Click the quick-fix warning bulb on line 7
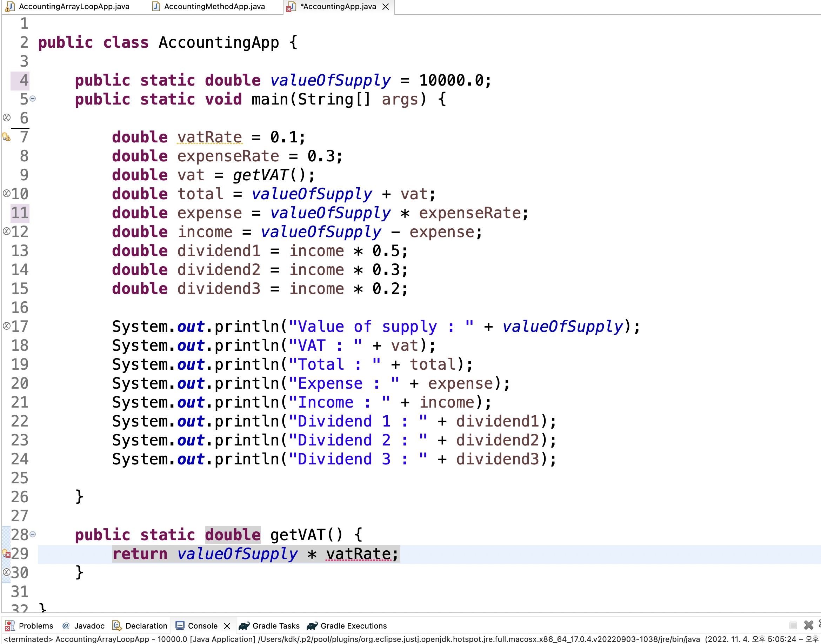821x644 pixels. click(6, 137)
